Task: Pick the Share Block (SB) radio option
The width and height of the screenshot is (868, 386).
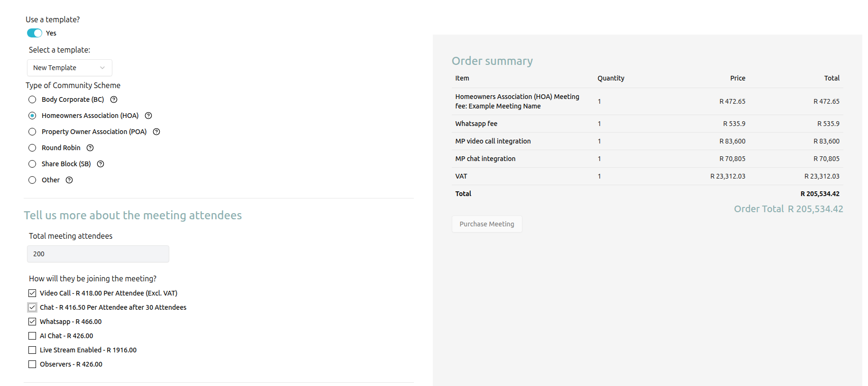Action: (x=32, y=164)
